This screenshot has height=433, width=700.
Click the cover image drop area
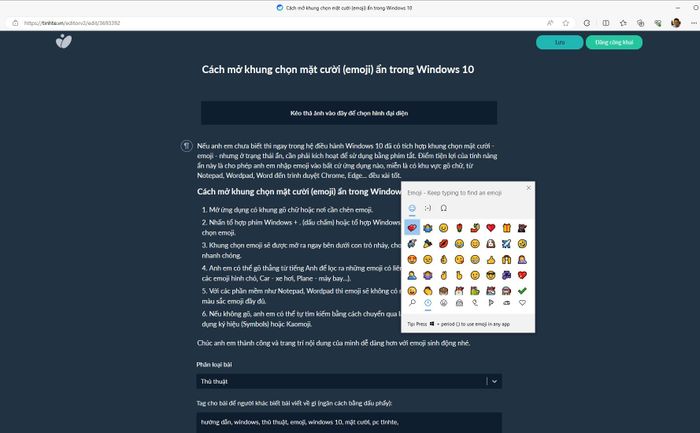point(349,113)
